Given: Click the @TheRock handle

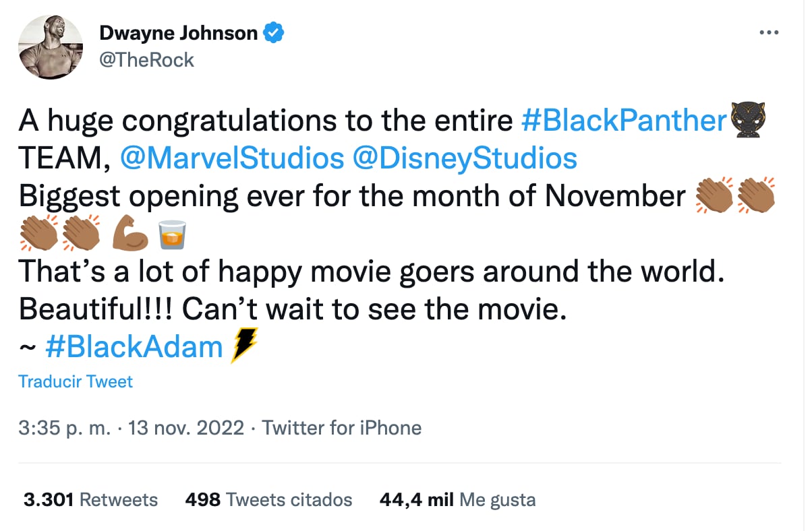Looking at the screenshot, I should (x=146, y=60).
